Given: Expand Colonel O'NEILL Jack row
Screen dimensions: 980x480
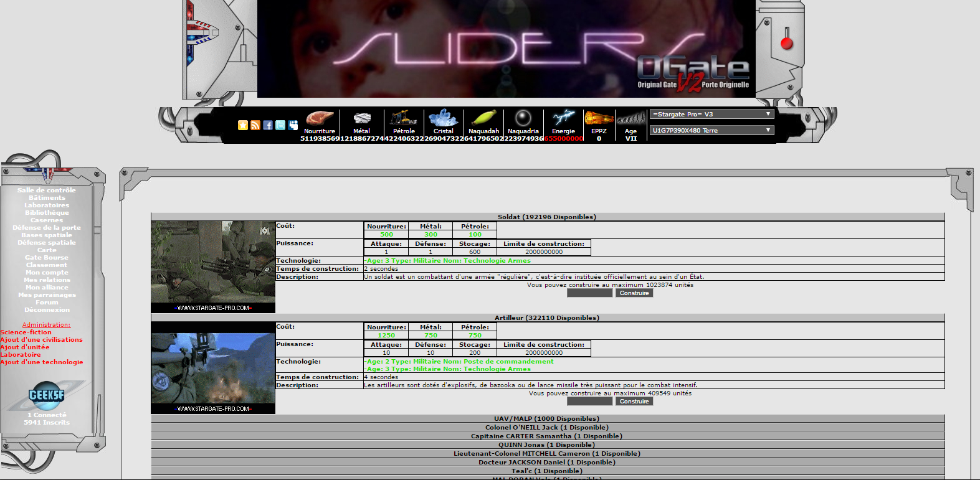Looking at the screenshot, I should tap(548, 428).
